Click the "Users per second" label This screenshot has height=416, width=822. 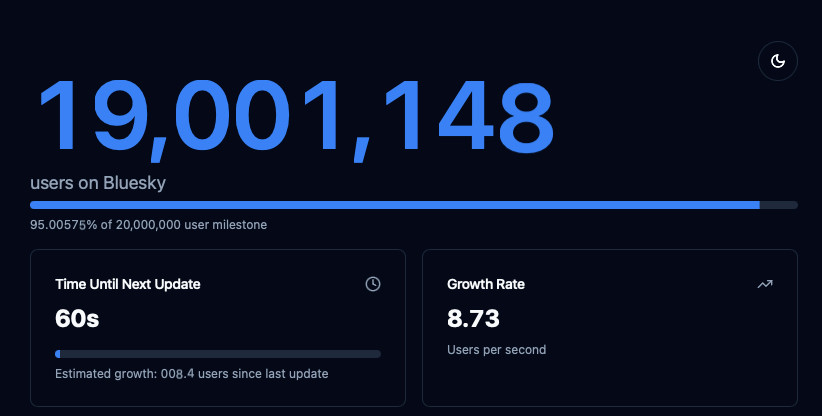pyautogui.click(x=496, y=349)
